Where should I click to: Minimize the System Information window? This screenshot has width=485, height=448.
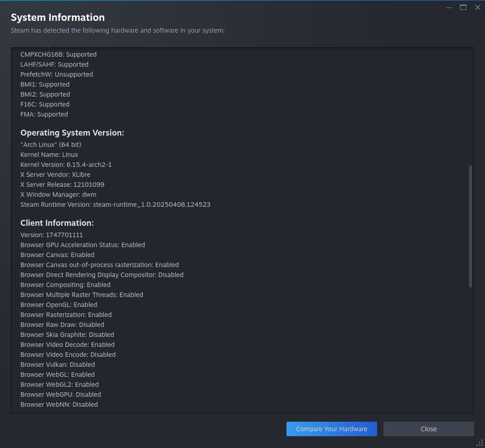[448, 7]
